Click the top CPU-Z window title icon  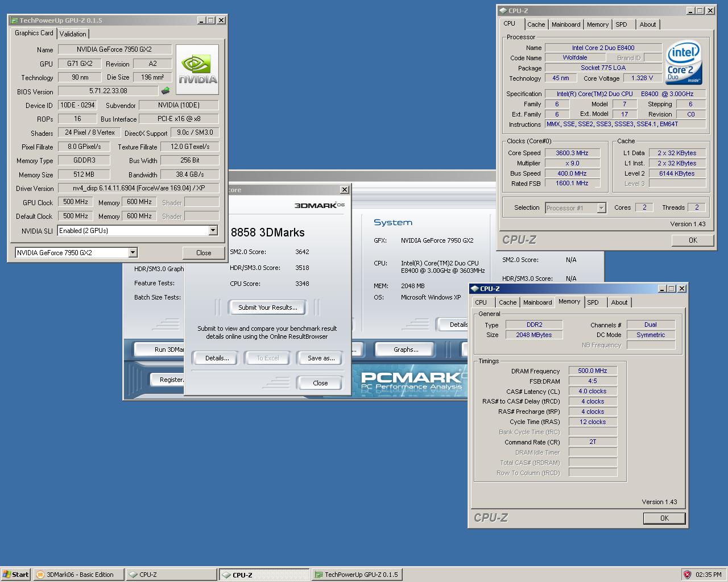503,11
